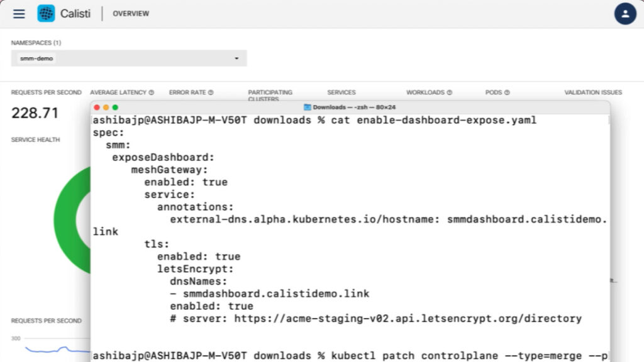The width and height of the screenshot is (644, 362).
Task: Click the Error Rate info icon
Action: click(x=211, y=92)
